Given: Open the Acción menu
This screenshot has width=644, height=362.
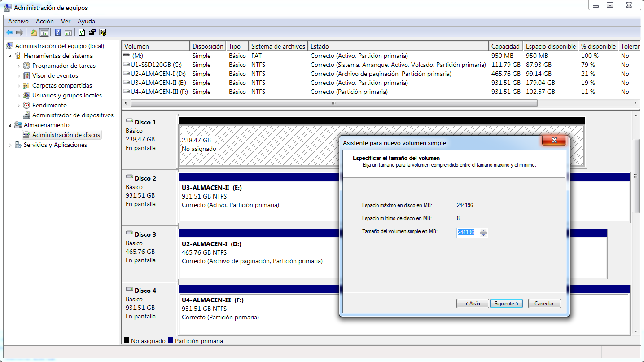Looking at the screenshot, I should click(44, 21).
